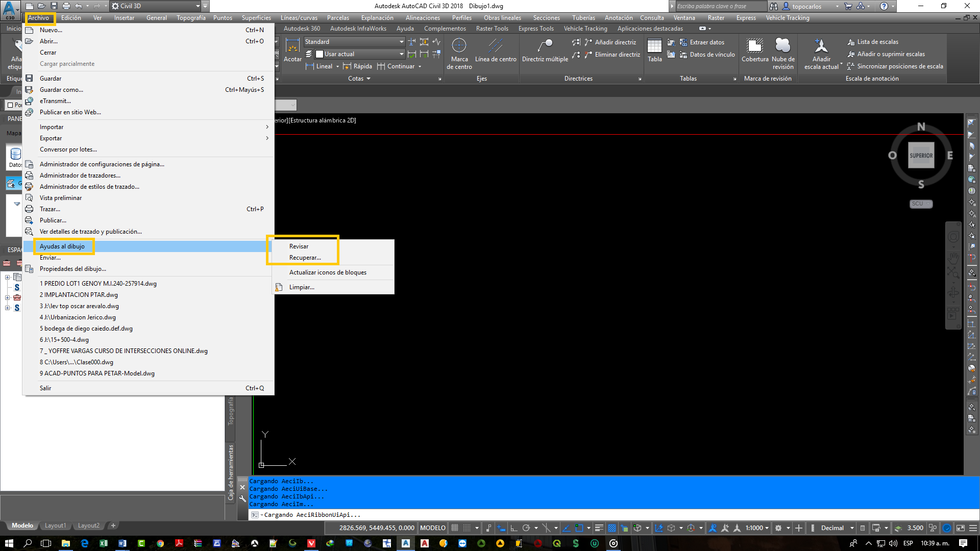Click Eliminar directriz tool
The height and width of the screenshot is (551, 980).
coord(612,55)
